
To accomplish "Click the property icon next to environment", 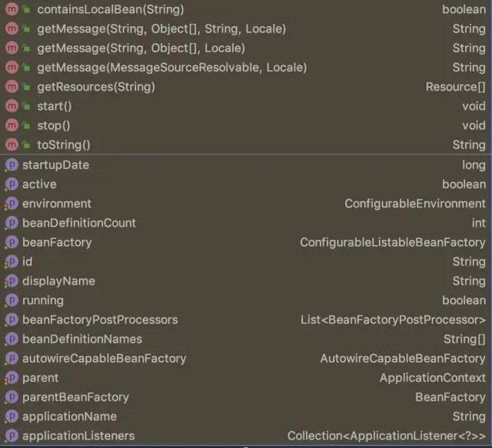I will click(12, 204).
